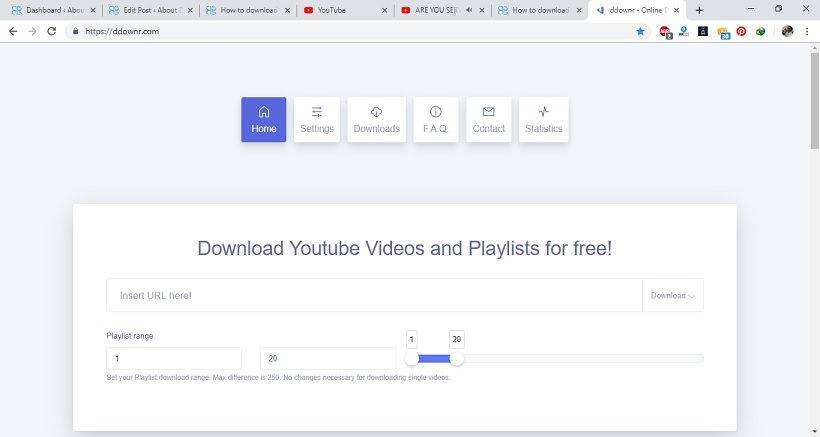Open the Home navigation tile
Screen dimensions: 820x437
tap(264, 119)
